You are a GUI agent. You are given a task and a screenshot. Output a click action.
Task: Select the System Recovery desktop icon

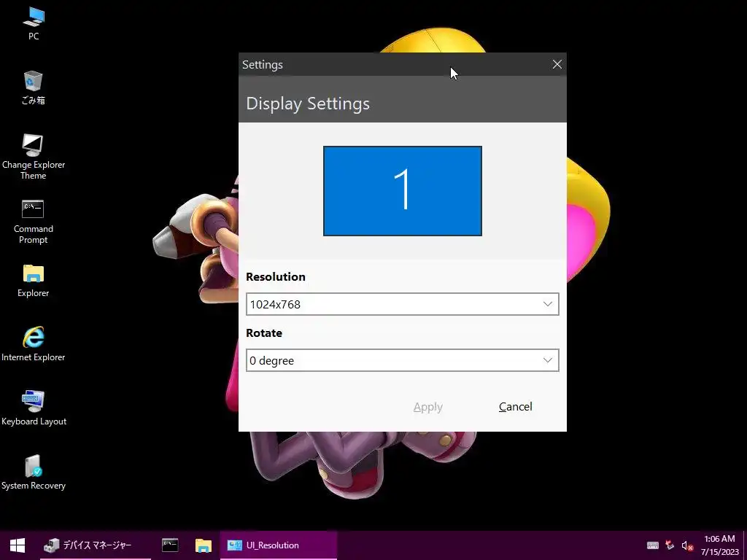coord(34,472)
